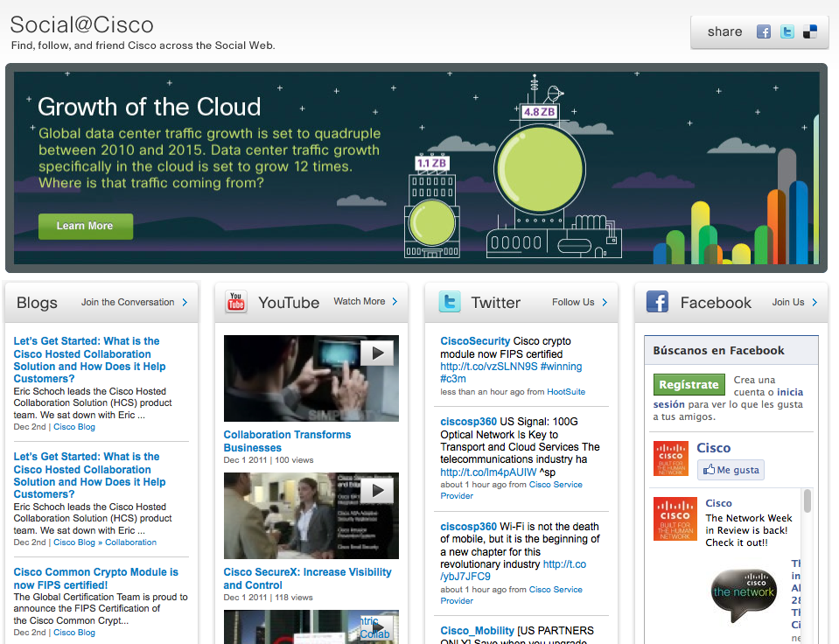
Task: Open Cisco Blog » Collaboration link
Action: pos(105,542)
